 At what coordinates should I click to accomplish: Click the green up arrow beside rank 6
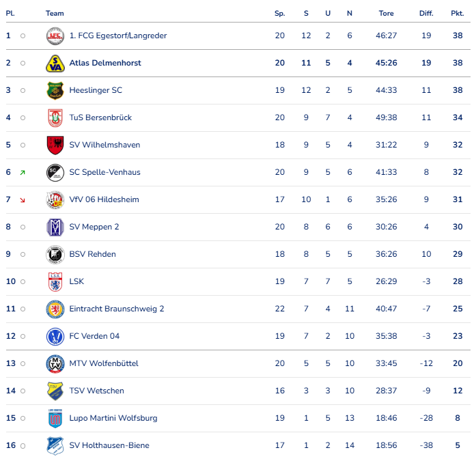pos(23,172)
